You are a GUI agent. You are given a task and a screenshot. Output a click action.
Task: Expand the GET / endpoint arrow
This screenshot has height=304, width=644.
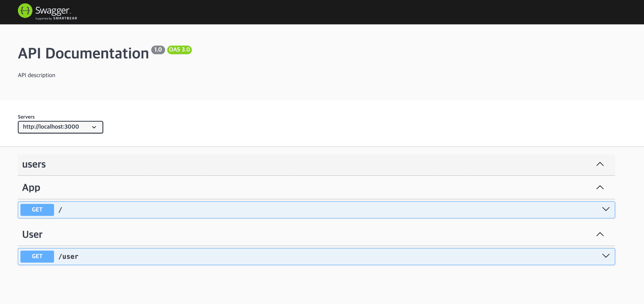click(x=606, y=209)
